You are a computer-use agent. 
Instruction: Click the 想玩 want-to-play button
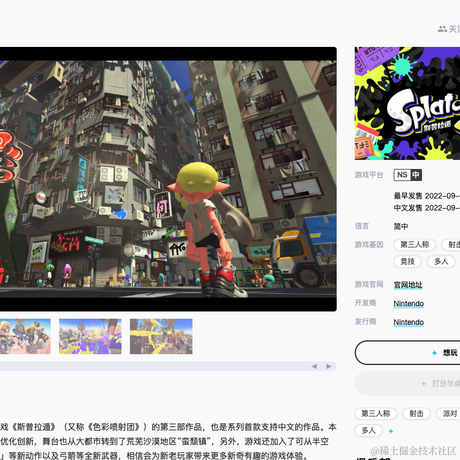click(407, 353)
